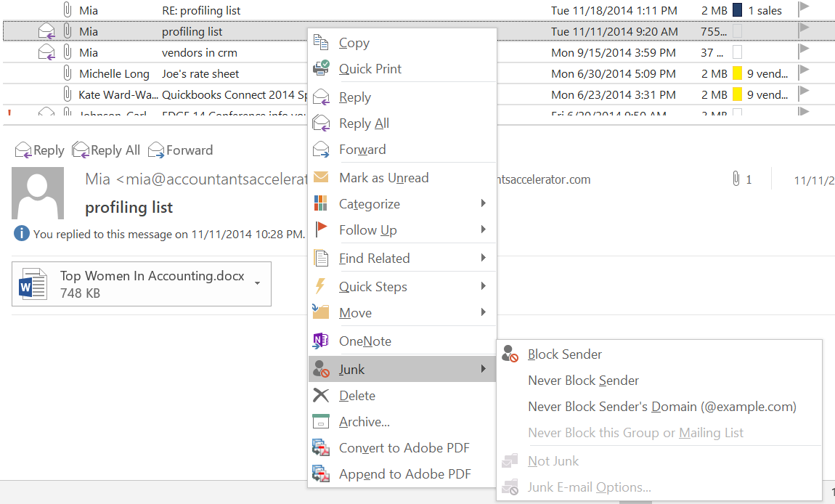This screenshot has width=835, height=504.
Task: Click the OneNote icon in context menu
Action: (x=321, y=341)
